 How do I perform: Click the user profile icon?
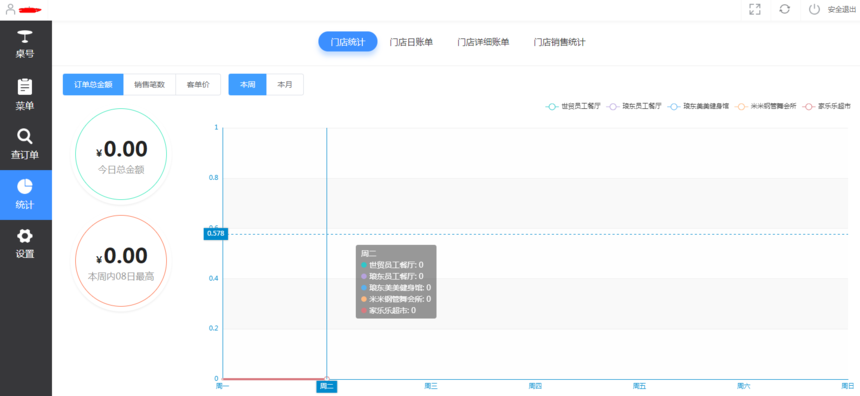click(10, 9)
